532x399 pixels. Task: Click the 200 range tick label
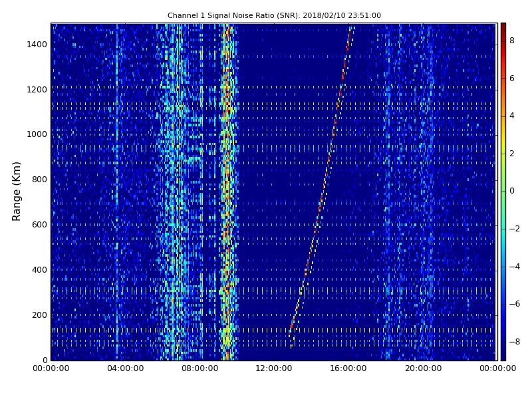(x=39, y=315)
